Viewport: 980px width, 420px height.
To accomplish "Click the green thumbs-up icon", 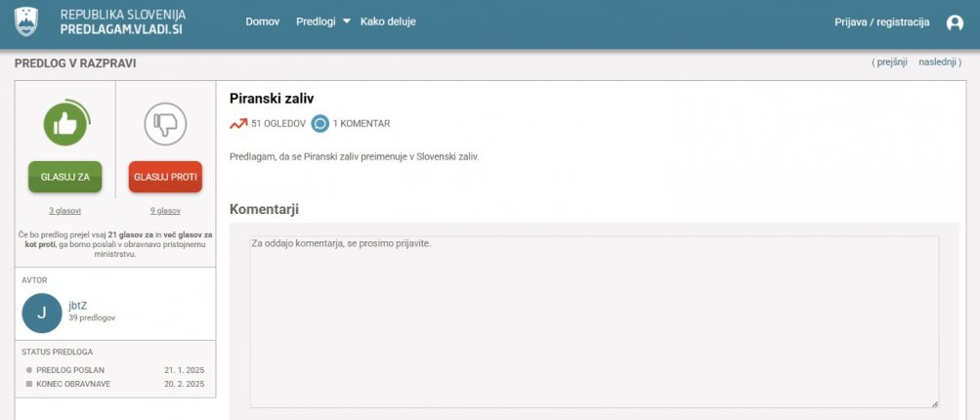I will [66, 123].
